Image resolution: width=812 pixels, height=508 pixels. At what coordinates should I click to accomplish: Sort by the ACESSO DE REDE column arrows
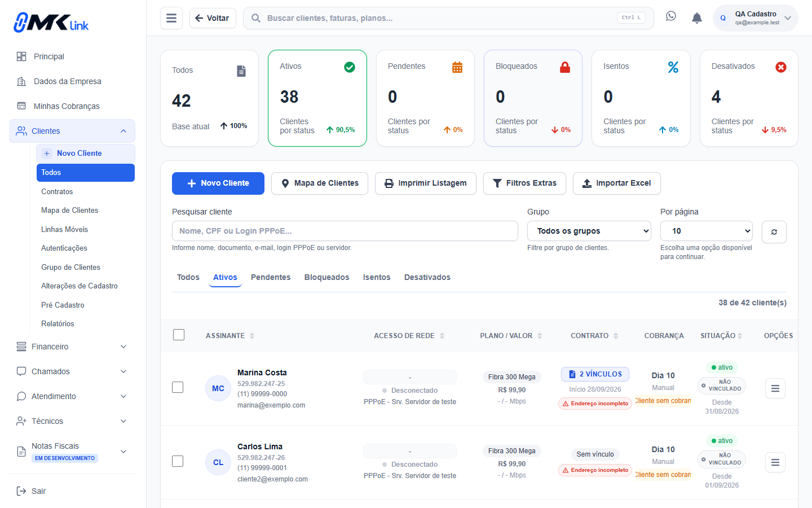[x=442, y=336]
